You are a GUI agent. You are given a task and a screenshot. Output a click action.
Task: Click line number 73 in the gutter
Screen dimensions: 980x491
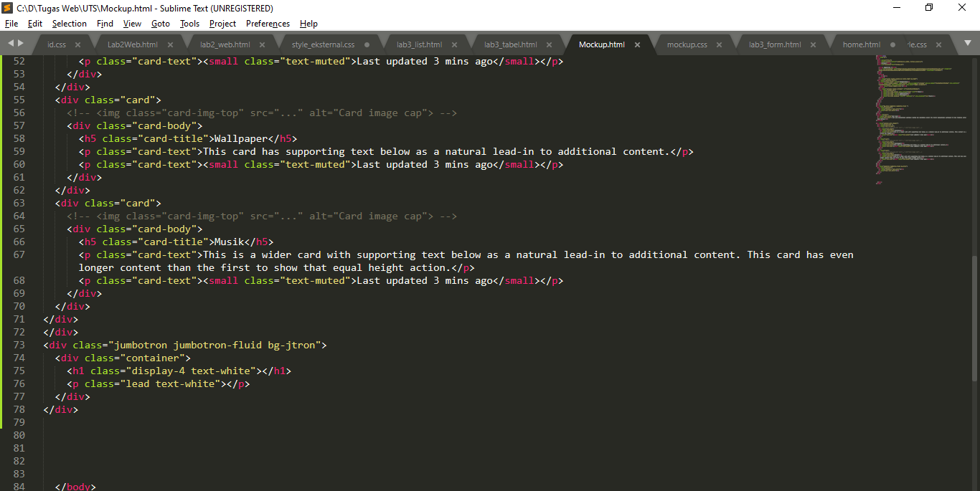click(x=19, y=345)
